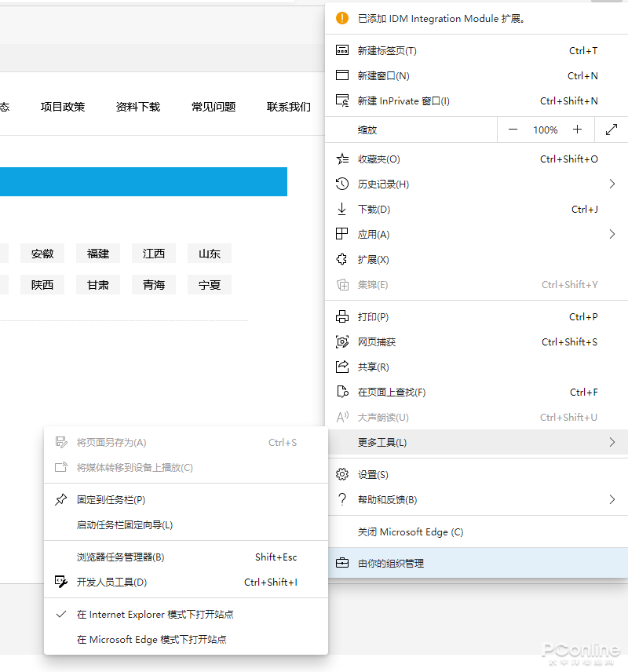Expand the Apps submenu arrow (应用)

click(612, 234)
